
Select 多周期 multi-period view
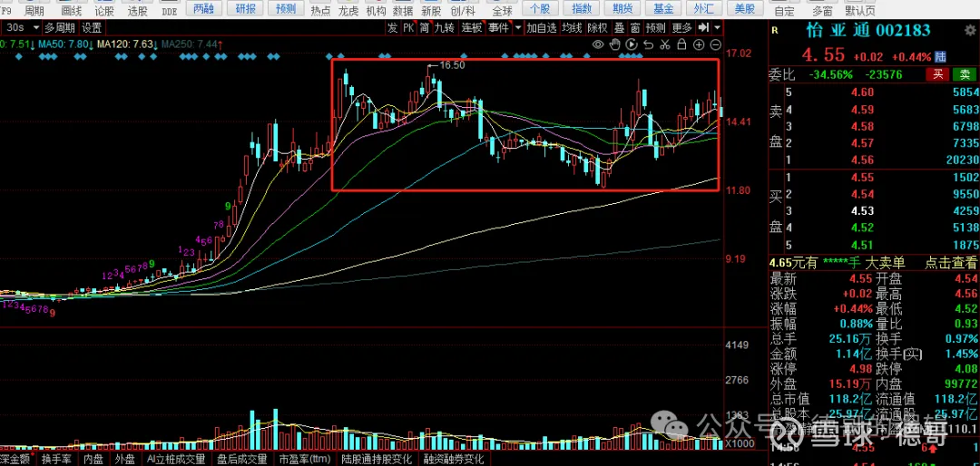[x=60, y=27]
